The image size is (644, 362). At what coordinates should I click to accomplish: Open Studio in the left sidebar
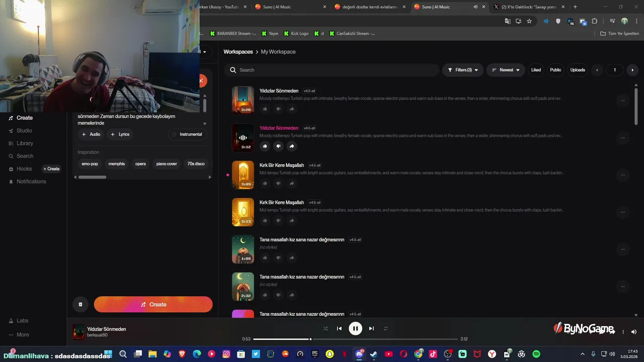pyautogui.click(x=20, y=130)
